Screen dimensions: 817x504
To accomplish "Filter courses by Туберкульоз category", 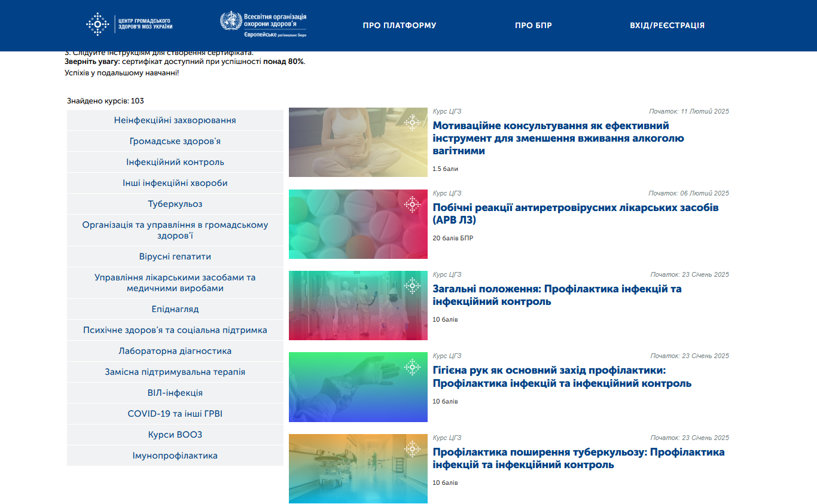I will click(175, 204).
